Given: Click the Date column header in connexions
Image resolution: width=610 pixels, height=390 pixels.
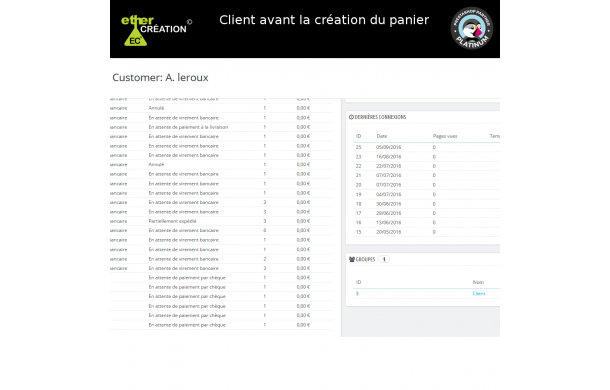Looking at the screenshot, I should (382, 136).
